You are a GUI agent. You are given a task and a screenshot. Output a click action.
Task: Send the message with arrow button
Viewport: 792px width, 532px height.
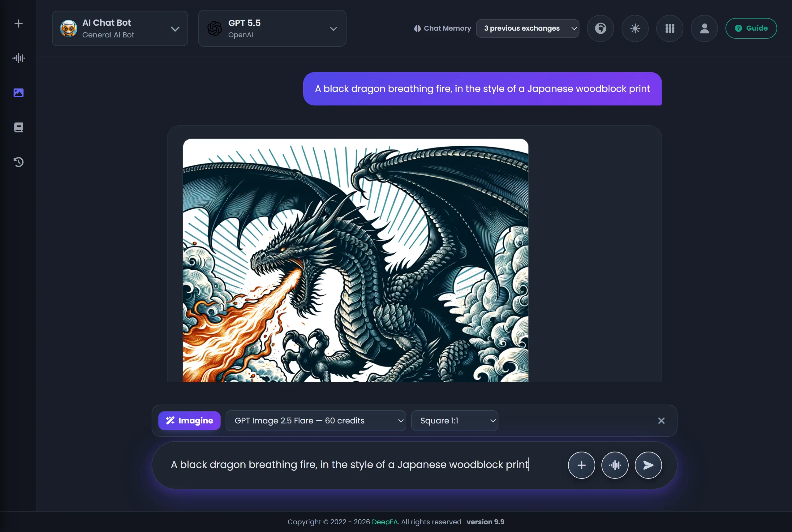click(648, 465)
